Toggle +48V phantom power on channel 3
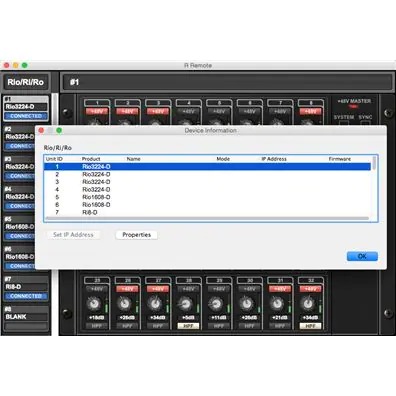The image size is (396, 396). point(158,111)
